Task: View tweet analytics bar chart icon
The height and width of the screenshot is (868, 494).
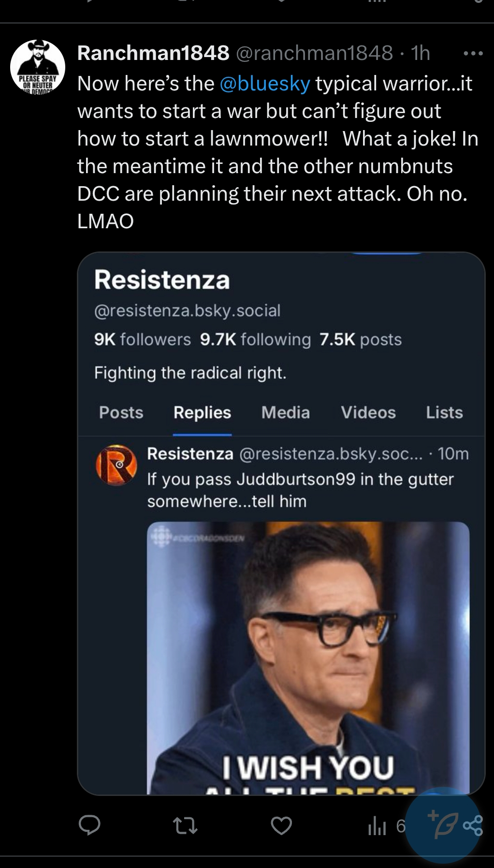Action: [378, 825]
